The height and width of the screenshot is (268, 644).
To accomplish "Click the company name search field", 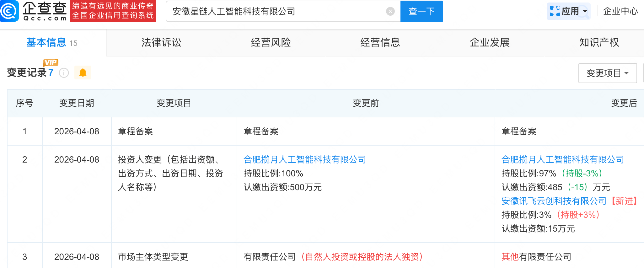I will [276, 12].
